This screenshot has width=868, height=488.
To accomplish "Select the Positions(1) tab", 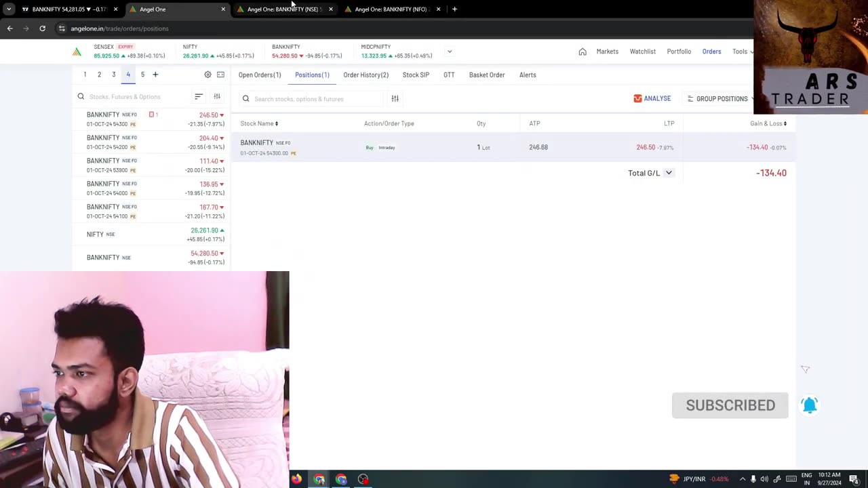I will (312, 75).
